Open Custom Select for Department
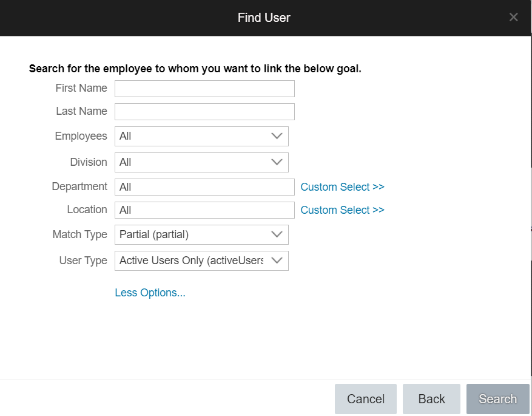The width and height of the screenshot is (532, 416). pos(342,187)
